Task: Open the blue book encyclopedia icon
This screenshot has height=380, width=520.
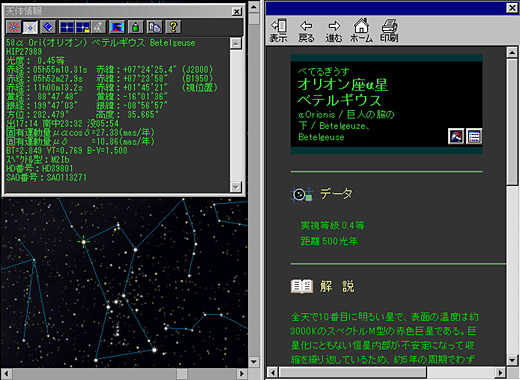Action: pos(48,27)
